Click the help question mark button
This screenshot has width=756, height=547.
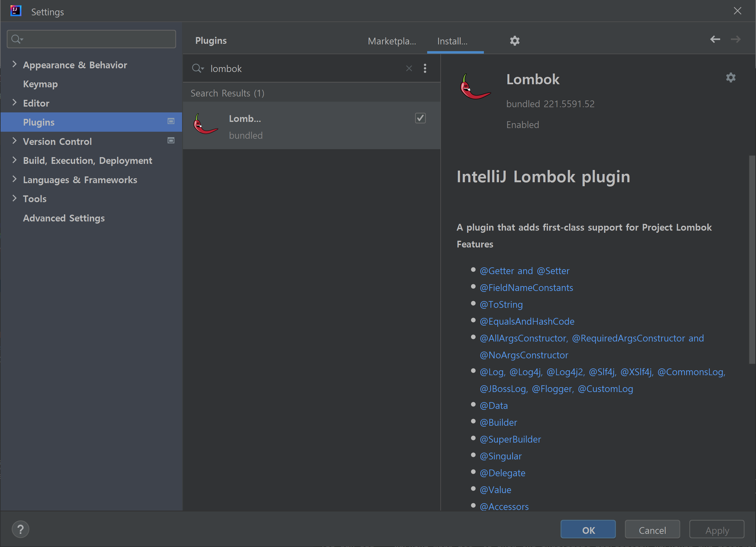pos(20,529)
